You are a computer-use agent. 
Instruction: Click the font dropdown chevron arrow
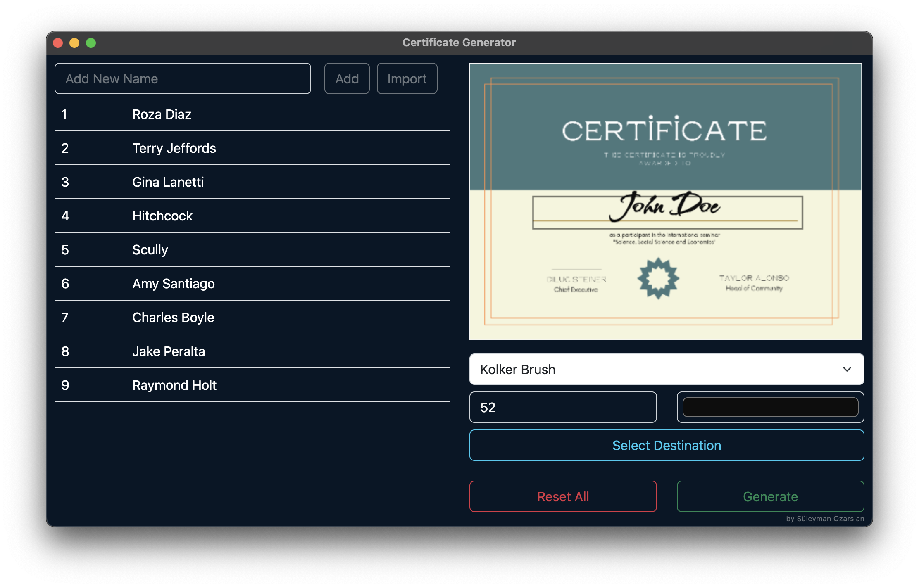point(847,369)
